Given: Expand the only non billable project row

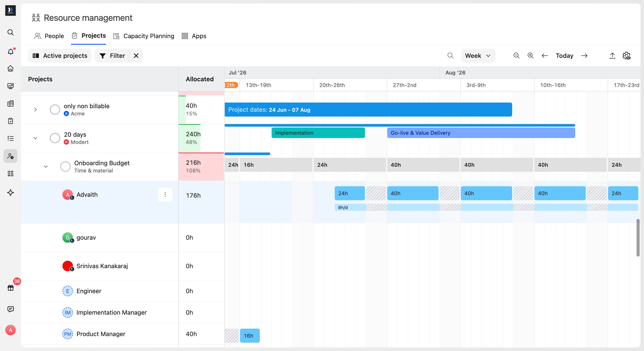Looking at the screenshot, I should click(35, 110).
